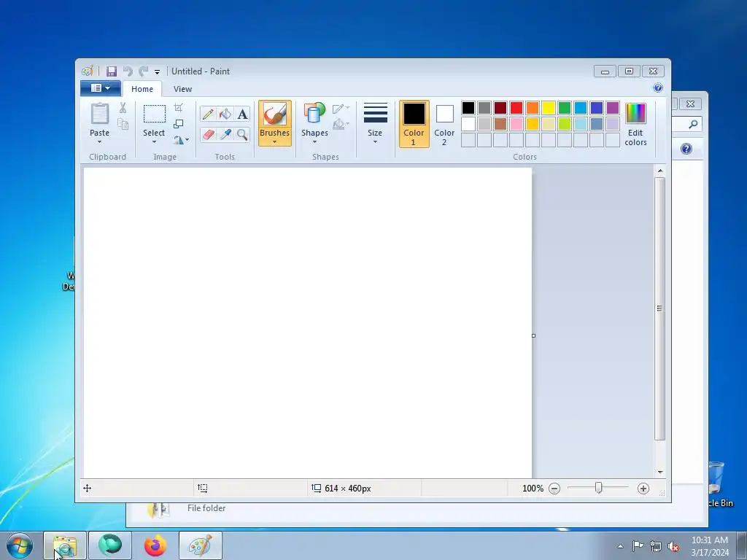This screenshot has height=560, width=747.
Task: Click the Windows Start orb
Action: tap(20, 545)
